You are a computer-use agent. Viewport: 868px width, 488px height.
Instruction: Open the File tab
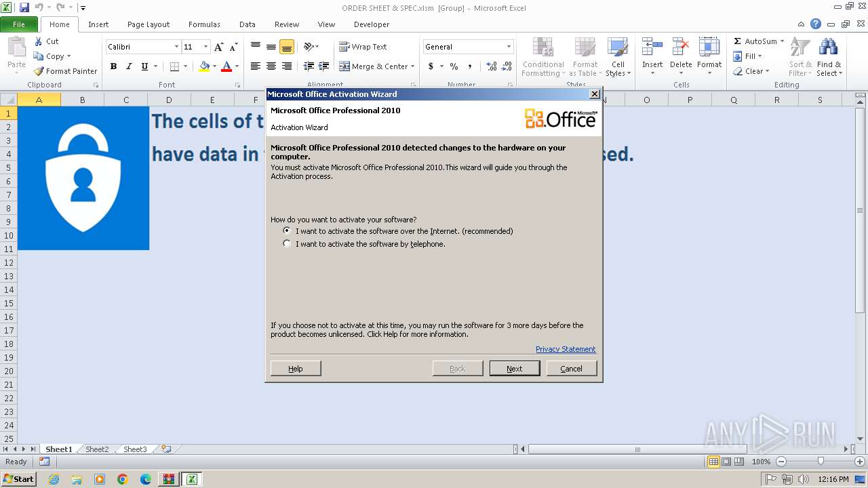point(19,24)
